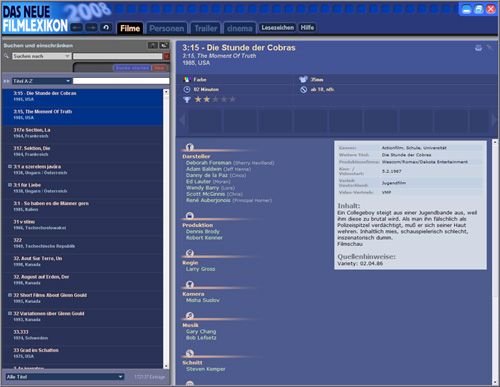Click the red clear-search icon
Screen dimensions: 500x387
166,56
